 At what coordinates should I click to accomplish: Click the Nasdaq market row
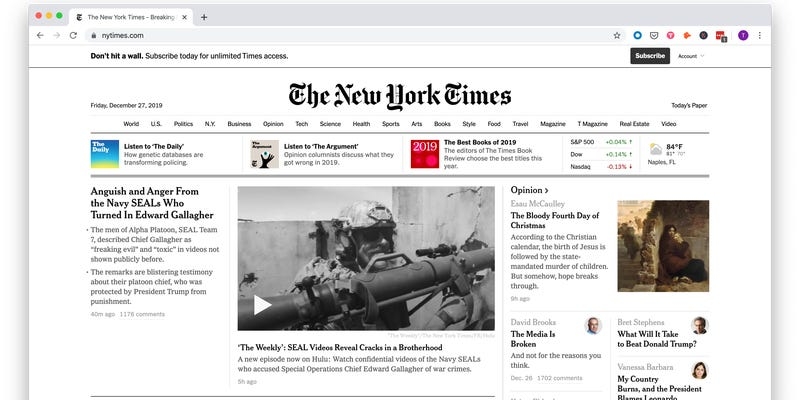(x=601, y=166)
